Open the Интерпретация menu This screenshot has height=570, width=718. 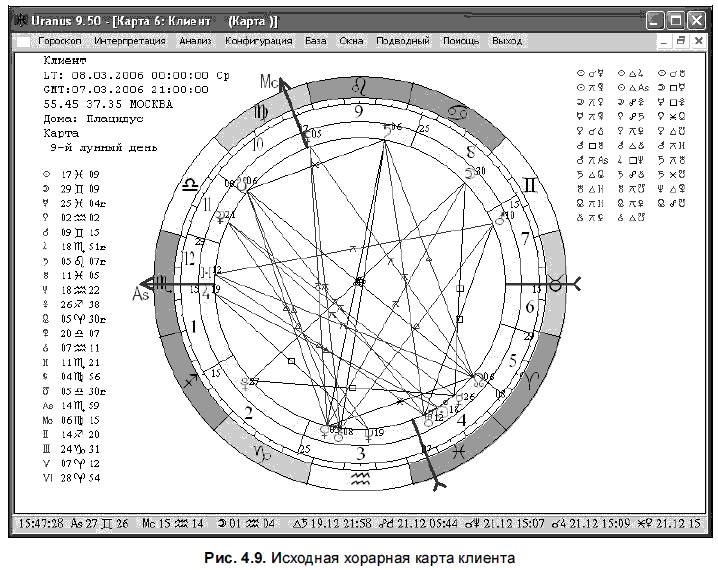pyautogui.click(x=130, y=41)
